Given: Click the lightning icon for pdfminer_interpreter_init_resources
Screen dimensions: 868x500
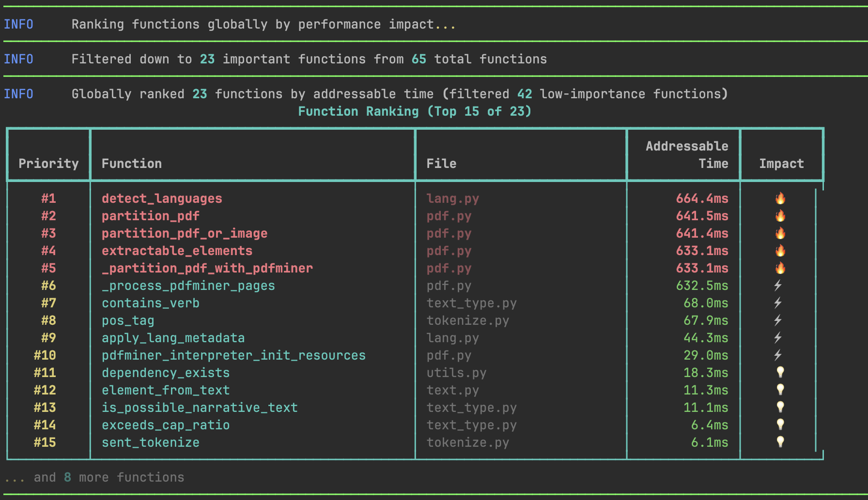Looking at the screenshot, I should [779, 355].
